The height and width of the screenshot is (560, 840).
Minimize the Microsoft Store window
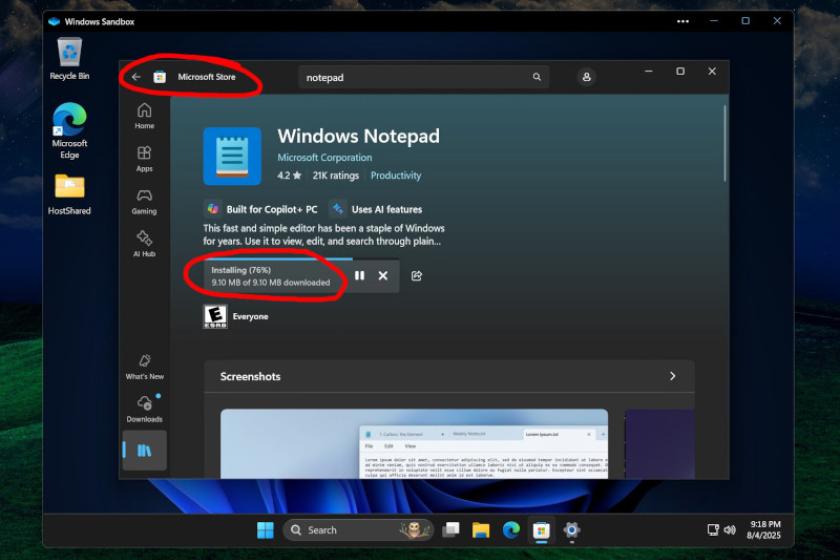pos(649,71)
